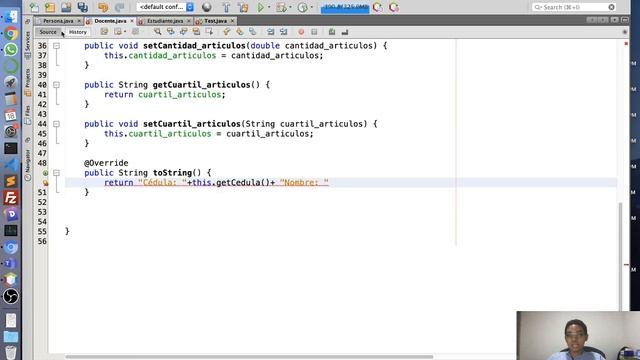This screenshot has width=640, height=360.
Task: Close the Test.java tab
Action: pos(232,21)
